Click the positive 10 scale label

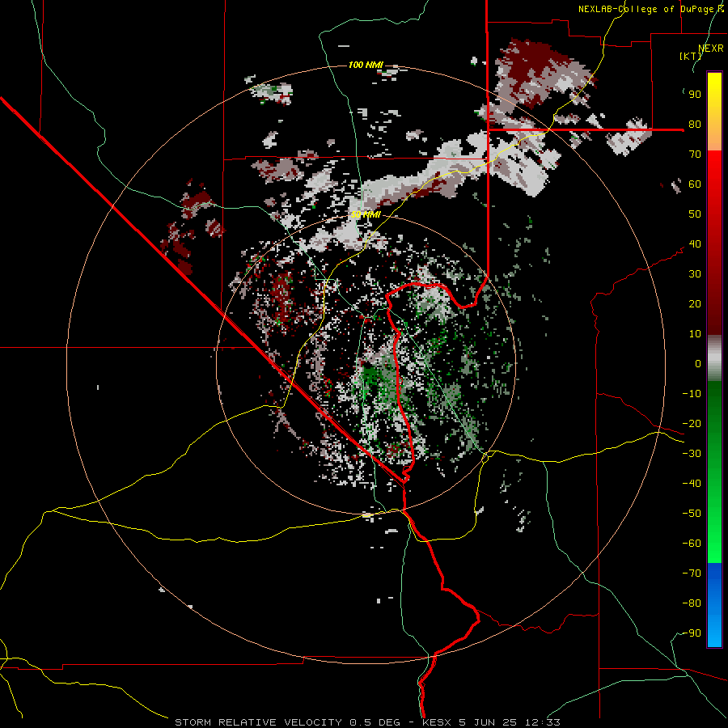(x=695, y=334)
